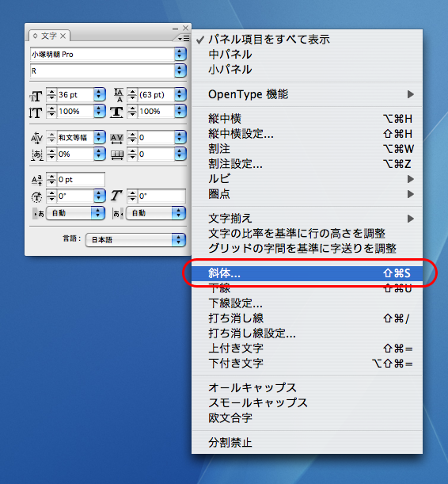Open the font style R dropdown

(180, 71)
